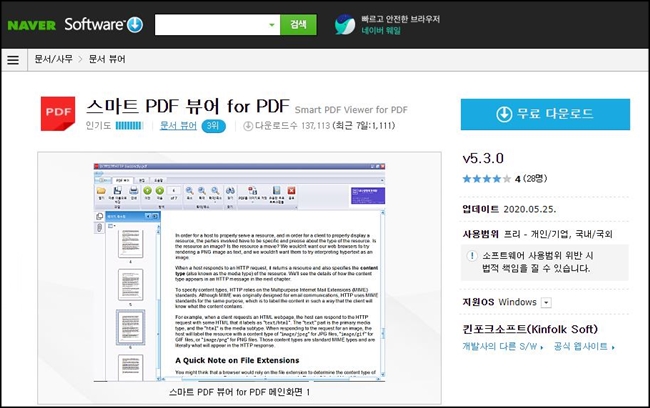650x408 pixels.
Task: Open 개발사의 다른 S/W link
Action: pyautogui.click(x=502, y=347)
